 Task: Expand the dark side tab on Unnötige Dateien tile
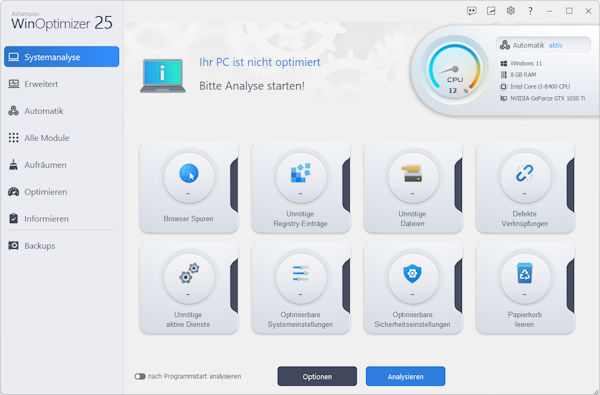(x=458, y=185)
